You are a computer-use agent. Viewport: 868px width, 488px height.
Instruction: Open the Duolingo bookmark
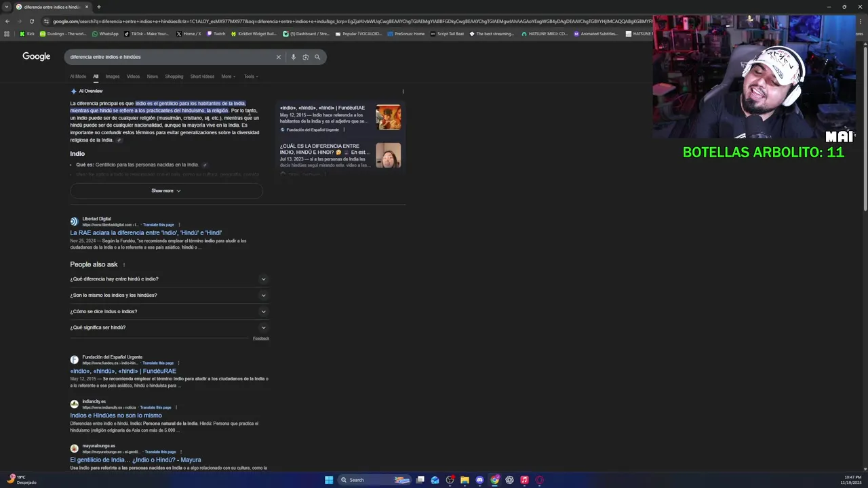point(63,33)
